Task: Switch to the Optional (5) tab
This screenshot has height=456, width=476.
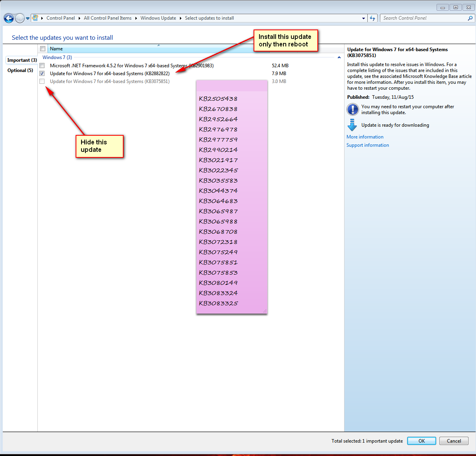Action: pos(20,70)
